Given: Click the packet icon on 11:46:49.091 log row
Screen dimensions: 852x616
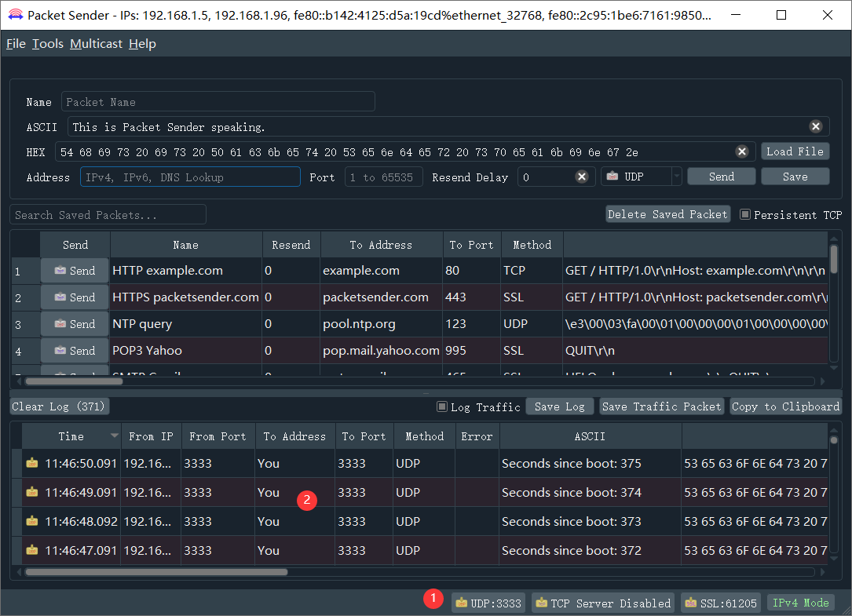Looking at the screenshot, I should click(x=32, y=491).
